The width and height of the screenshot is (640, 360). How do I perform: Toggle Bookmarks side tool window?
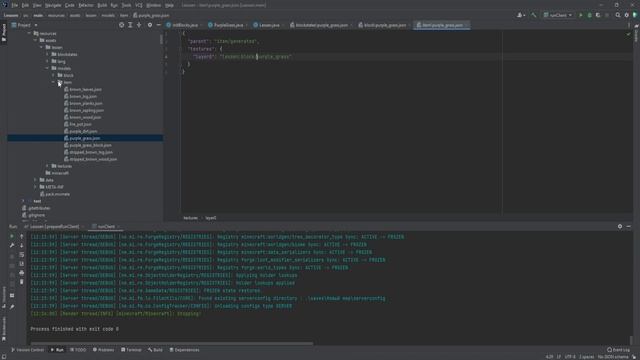click(4, 329)
